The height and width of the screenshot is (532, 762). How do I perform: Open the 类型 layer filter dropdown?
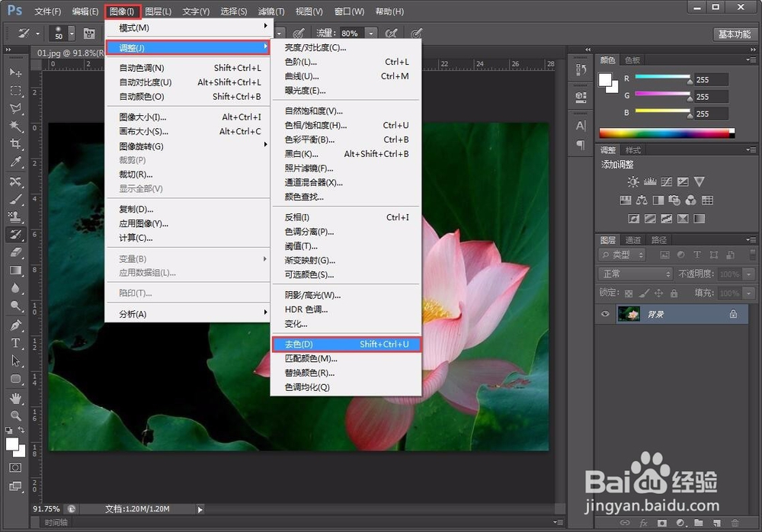click(x=620, y=255)
